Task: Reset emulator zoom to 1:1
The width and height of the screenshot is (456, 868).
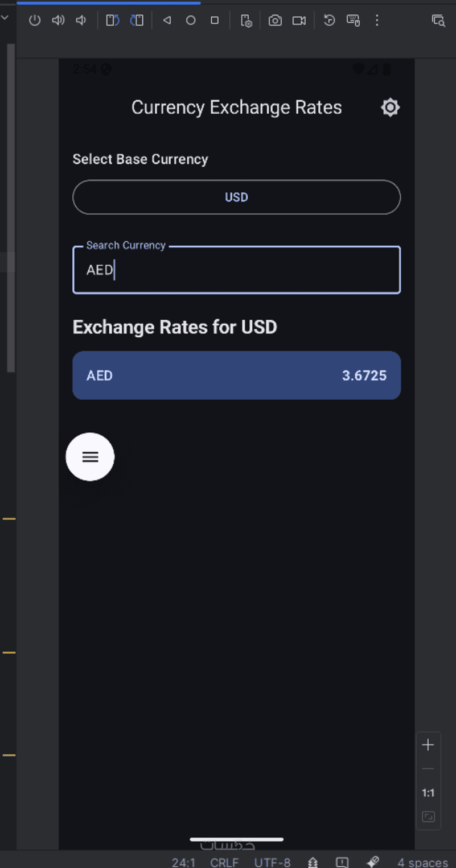Action: point(428,793)
